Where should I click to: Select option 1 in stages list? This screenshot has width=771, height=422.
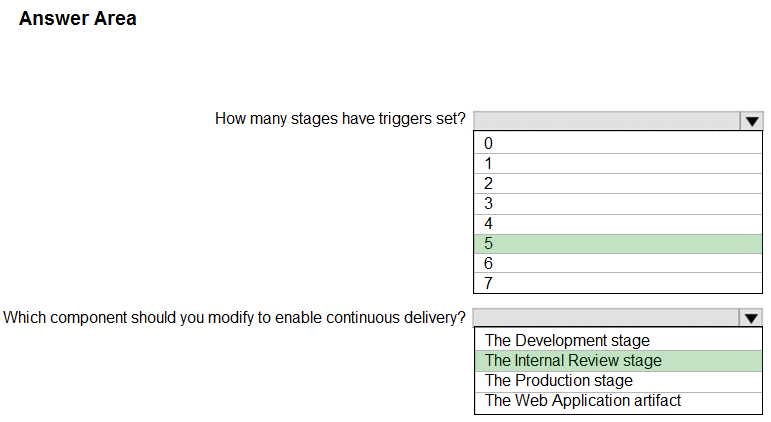click(618, 163)
